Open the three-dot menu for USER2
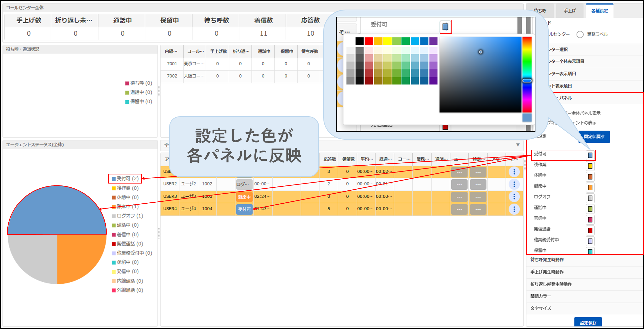Image resolution: width=644 pixels, height=329 pixels. point(514,184)
